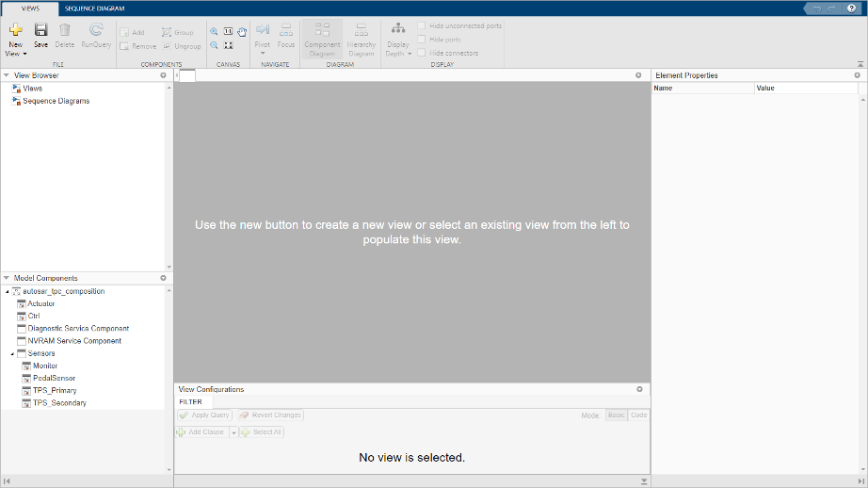Enable Hide ports checkbox

[x=421, y=40]
